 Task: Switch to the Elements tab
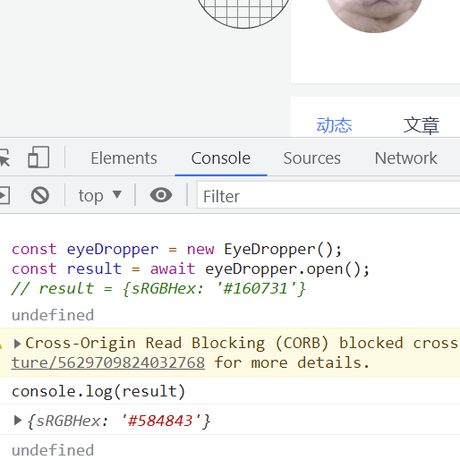[124, 158]
